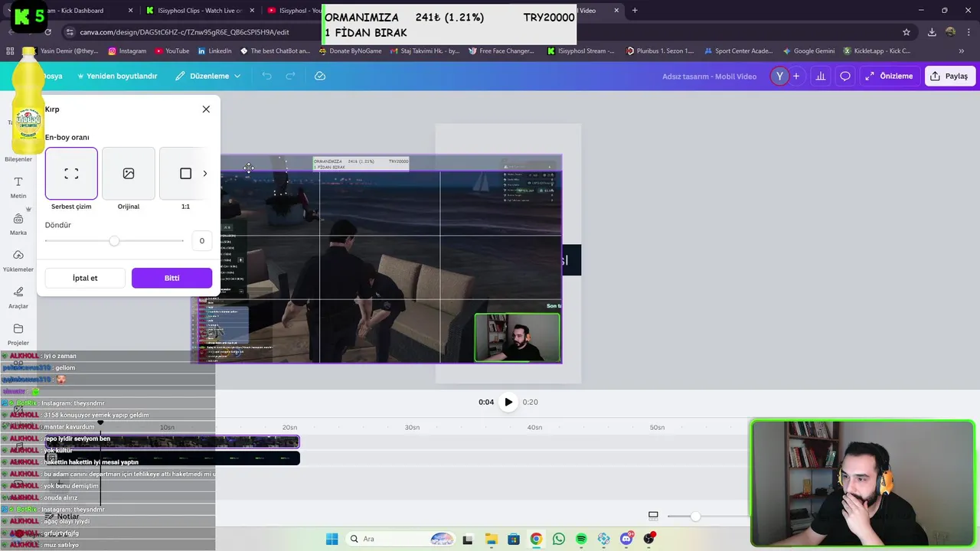Click the Döndür rotation slider handle
The image size is (980, 551).
[114, 241]
